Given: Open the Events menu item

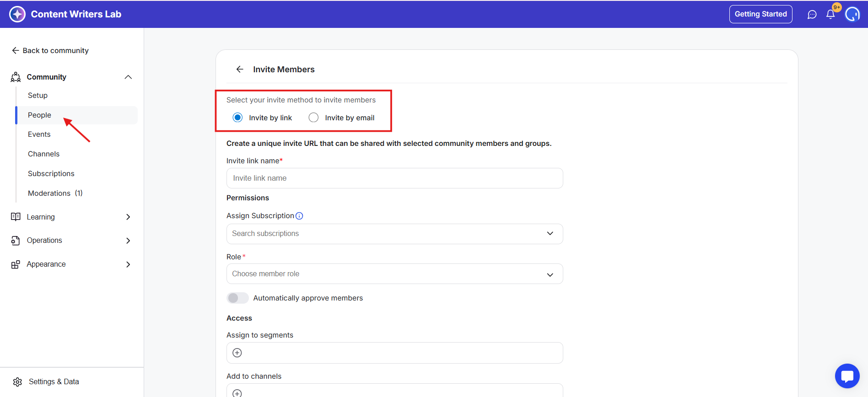Looking at the screenshot, I should pyautogui.click(x=39, y=134).
